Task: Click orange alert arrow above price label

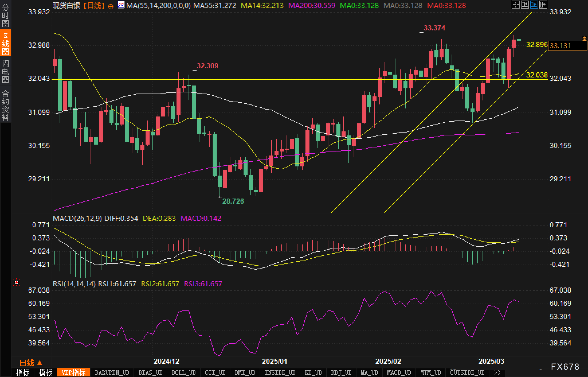Action: tap(584, 38)
